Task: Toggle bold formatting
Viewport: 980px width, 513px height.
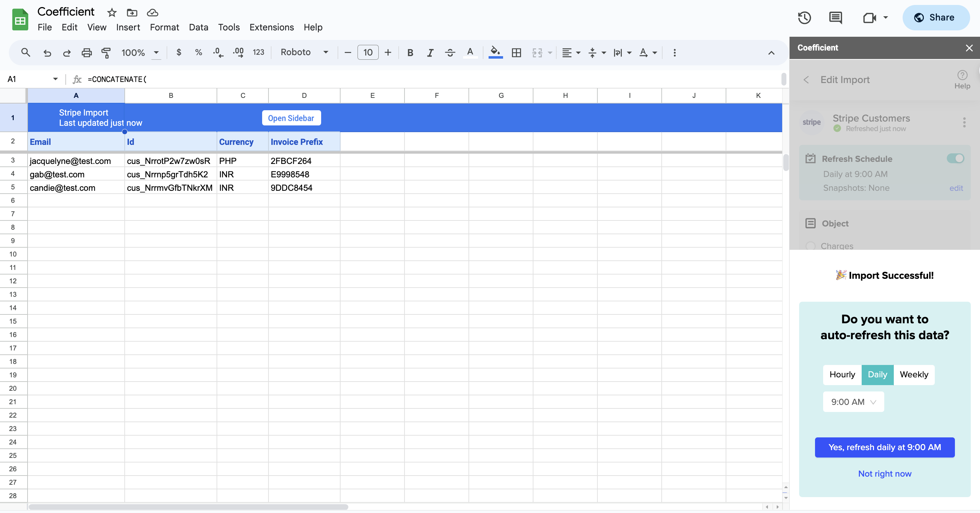Action: [410, 53]
